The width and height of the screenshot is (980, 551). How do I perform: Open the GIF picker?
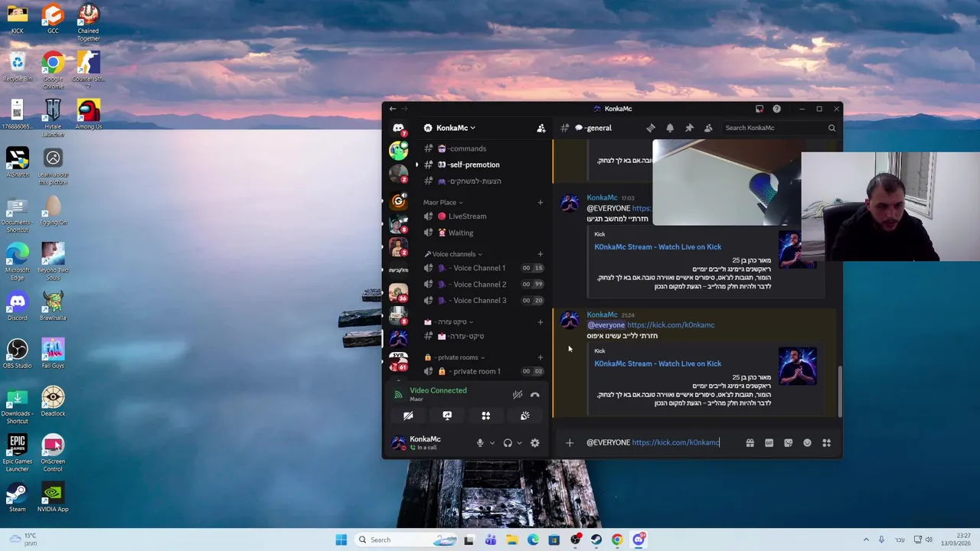[769, 442]
